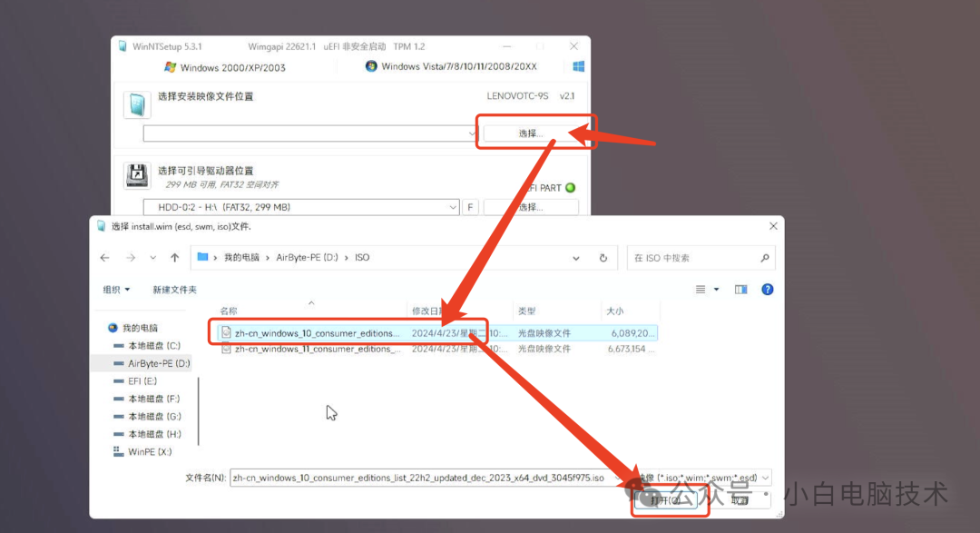Click the F format button beside boot drive
The width and height of the screenshot is (980, 533).
coord(470,207)
